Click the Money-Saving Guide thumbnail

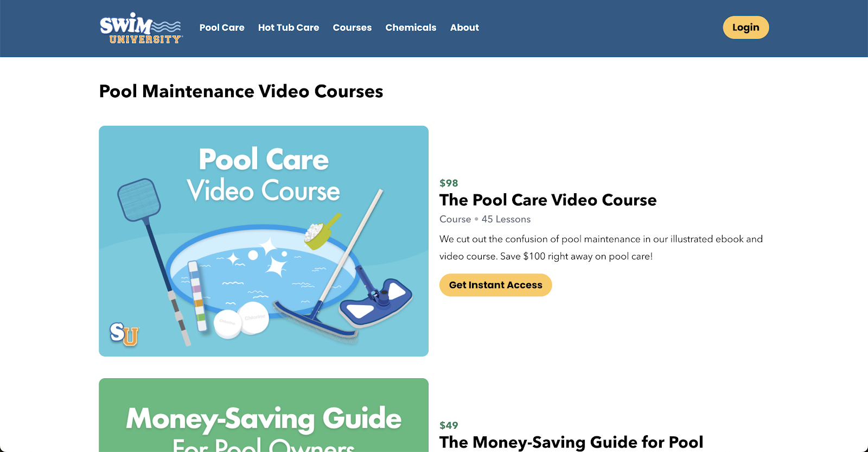(x=264, y=415)
